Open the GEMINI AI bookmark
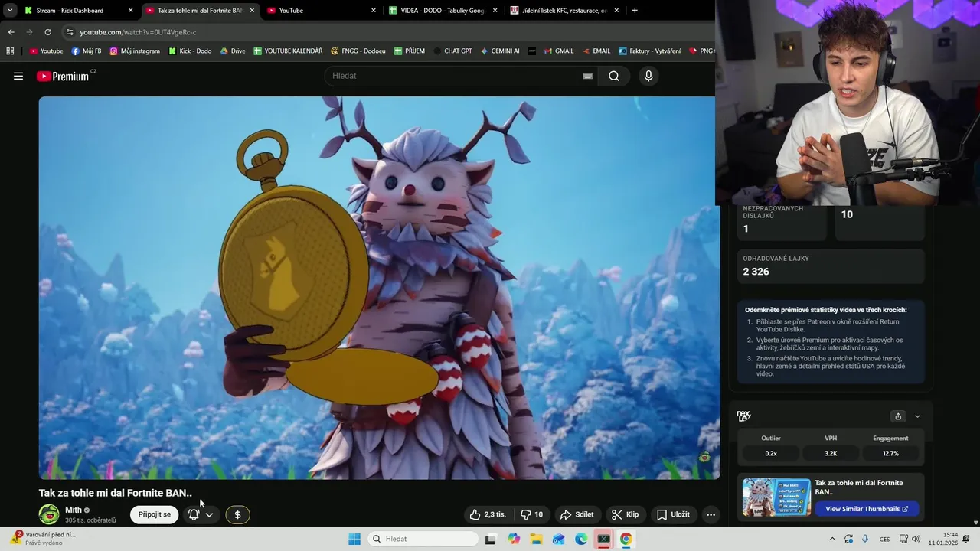The image size is (980, 551). (500, 51)
